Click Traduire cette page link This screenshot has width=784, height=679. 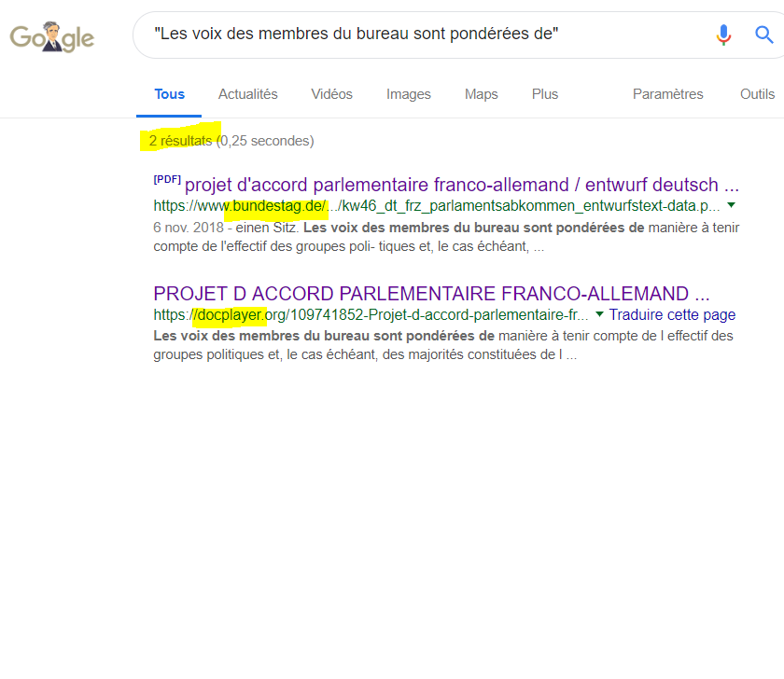pyautogui.click(x=672, y=315)
